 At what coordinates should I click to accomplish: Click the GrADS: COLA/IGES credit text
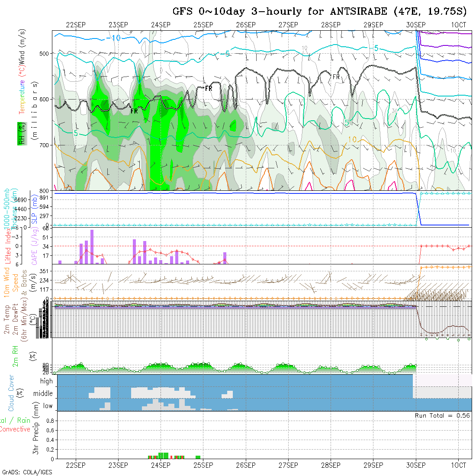click(27, 473)
